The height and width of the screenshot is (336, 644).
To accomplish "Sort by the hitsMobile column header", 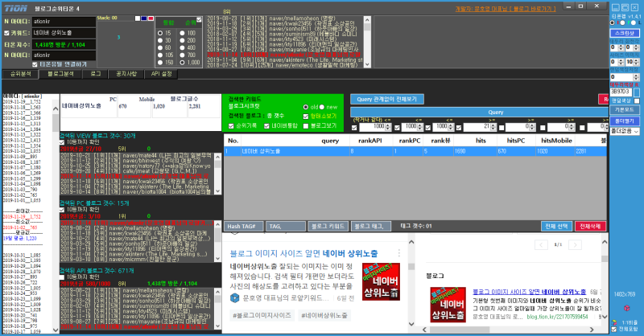I will [x=556, y=141].
